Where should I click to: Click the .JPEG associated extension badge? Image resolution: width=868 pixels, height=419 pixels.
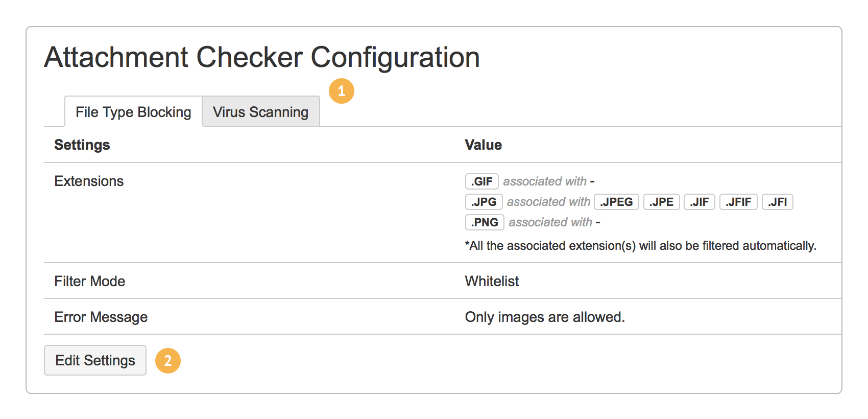(x=616, y=202)
